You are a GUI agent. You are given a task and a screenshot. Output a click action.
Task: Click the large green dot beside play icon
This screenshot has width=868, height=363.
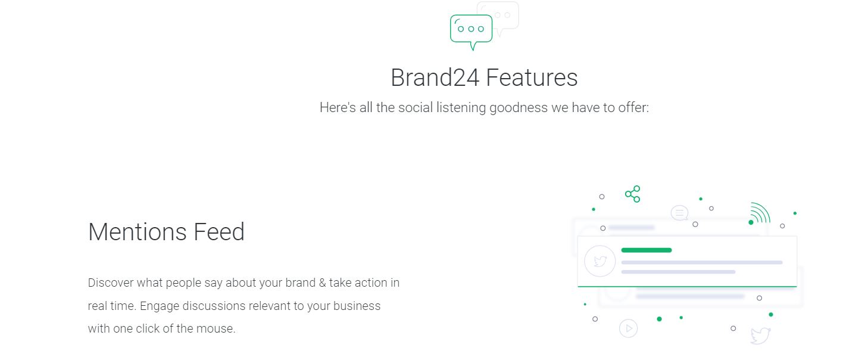tap(659, 319)
